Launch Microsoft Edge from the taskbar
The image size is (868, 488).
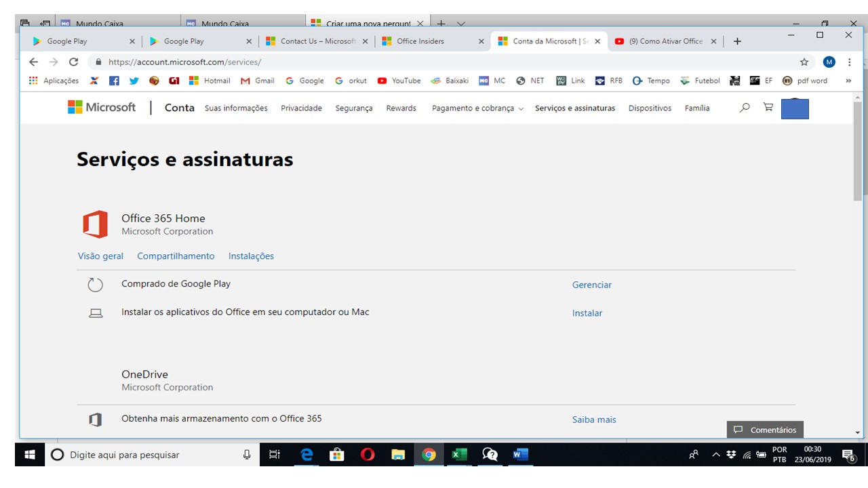click(307, 455)
